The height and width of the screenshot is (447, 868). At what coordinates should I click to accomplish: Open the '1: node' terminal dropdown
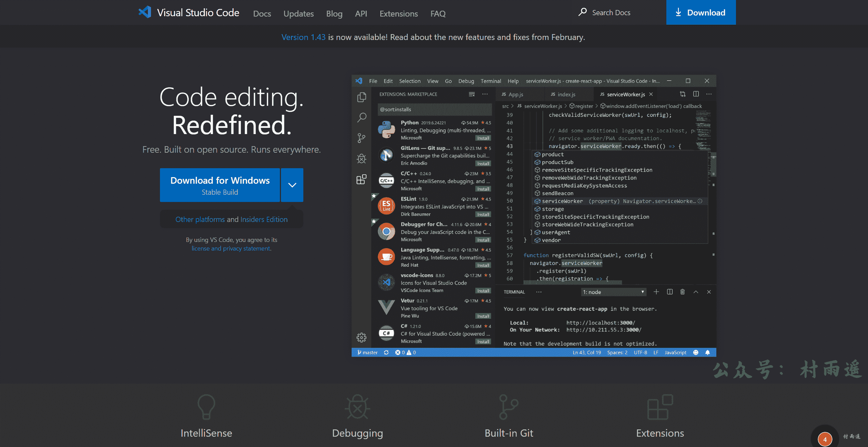point(613,292)
